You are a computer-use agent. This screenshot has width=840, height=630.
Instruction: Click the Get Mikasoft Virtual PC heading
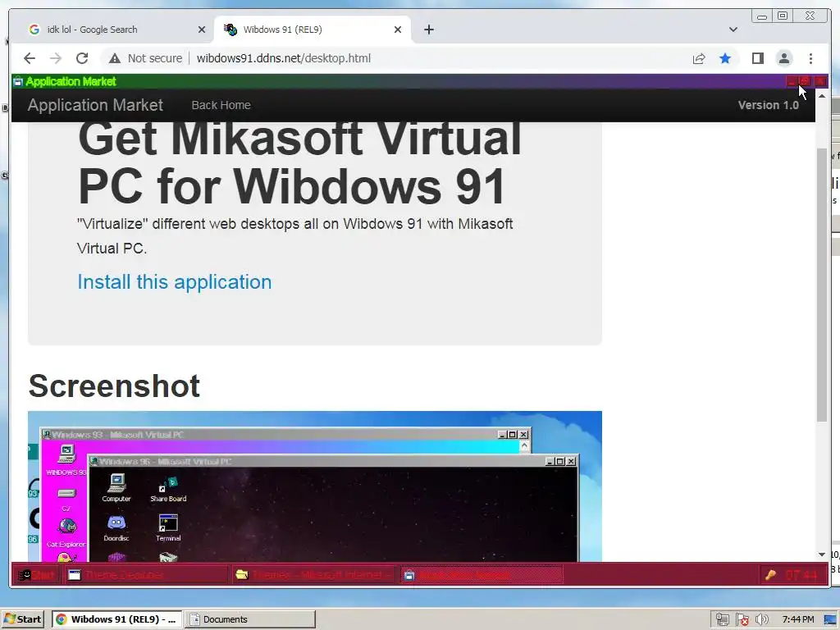click(299, 162)
